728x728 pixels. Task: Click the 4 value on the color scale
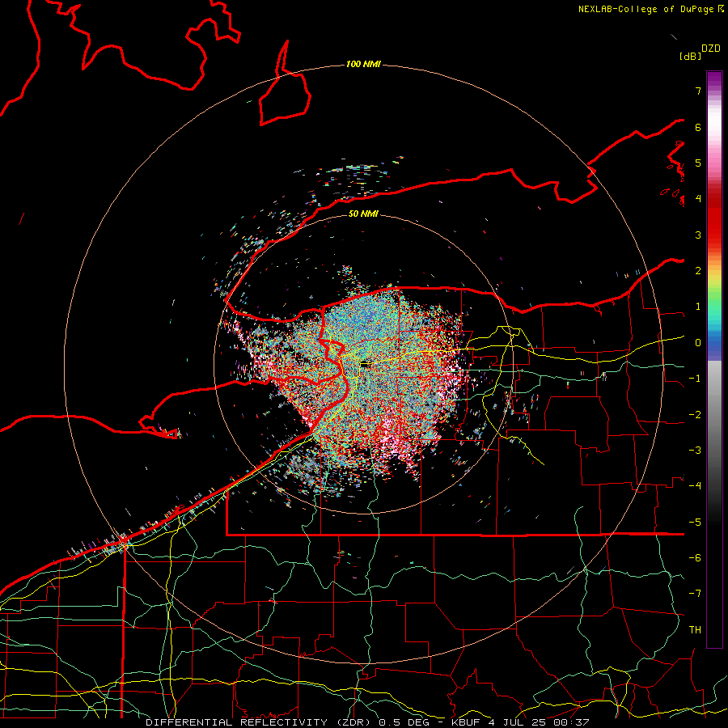(x=698, y=199)
